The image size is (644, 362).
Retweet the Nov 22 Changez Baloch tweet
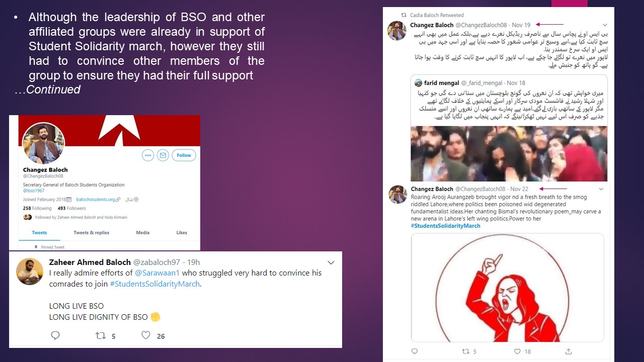click(x=465, y=351)
